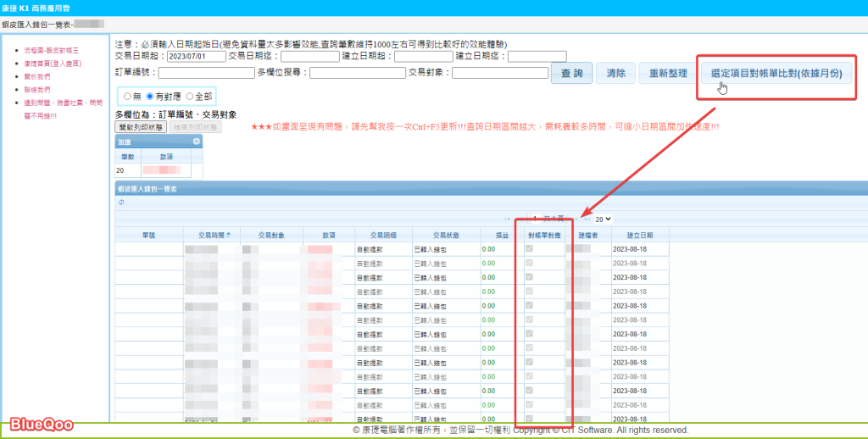Image resolution: width=868 pixels, height=439 pixels.
Task: Focus the 交易日期起 date field
Action: coord(197,57)
